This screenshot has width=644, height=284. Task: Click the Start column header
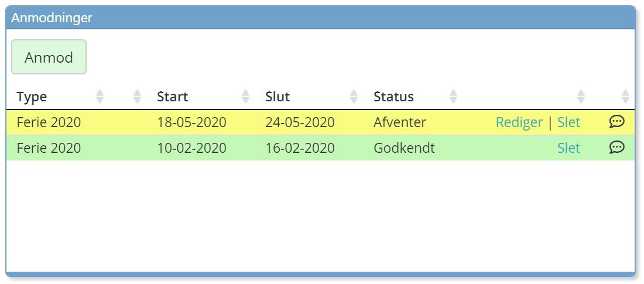click(173, 97)
